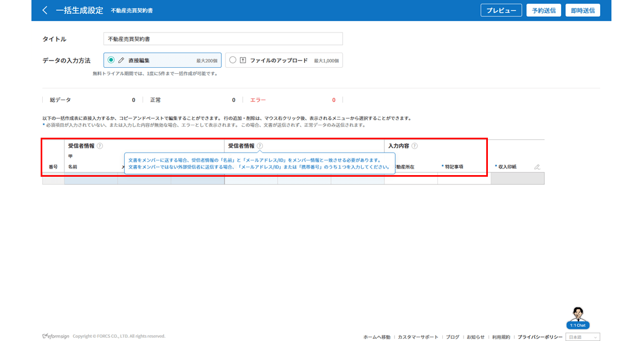Click the エラー count label
The height and width of the screenshot is (341, 644).
click(x=258, y=100)
